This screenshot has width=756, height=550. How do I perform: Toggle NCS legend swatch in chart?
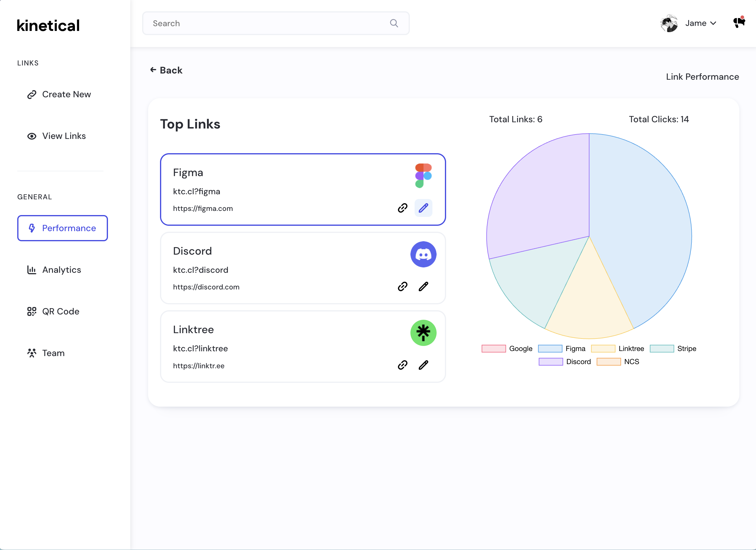(x=609, y=362)
